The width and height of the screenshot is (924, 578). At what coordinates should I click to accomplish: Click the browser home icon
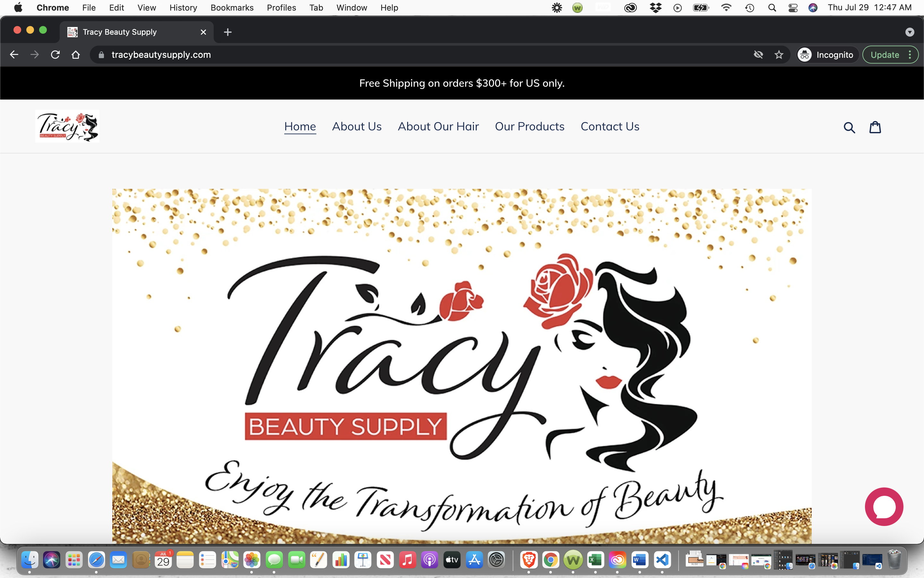coord(76,55)
